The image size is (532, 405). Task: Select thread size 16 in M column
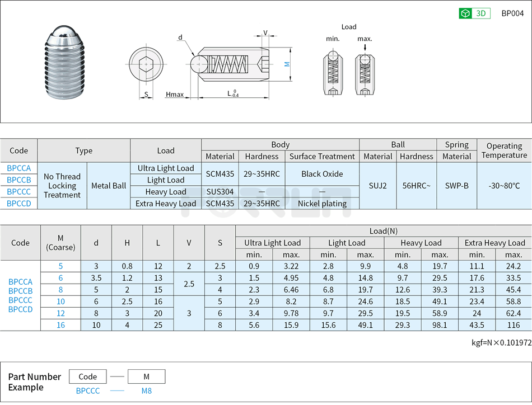[x=60, y=325]
